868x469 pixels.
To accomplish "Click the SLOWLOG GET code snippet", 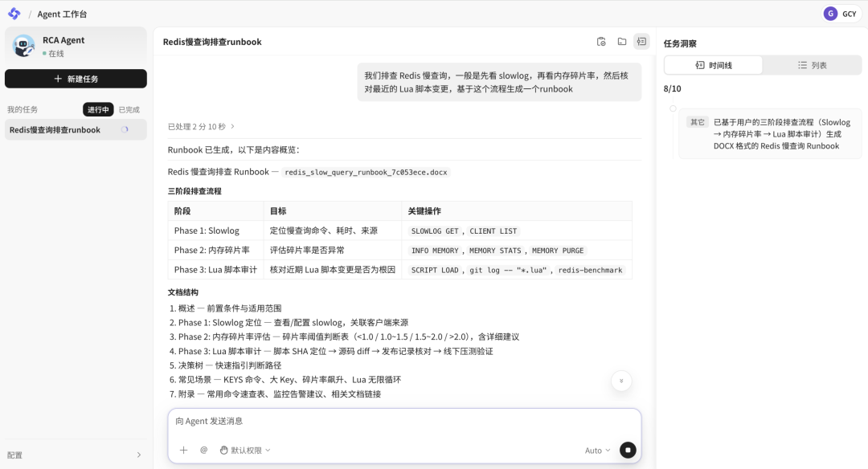I will (435, 231).
